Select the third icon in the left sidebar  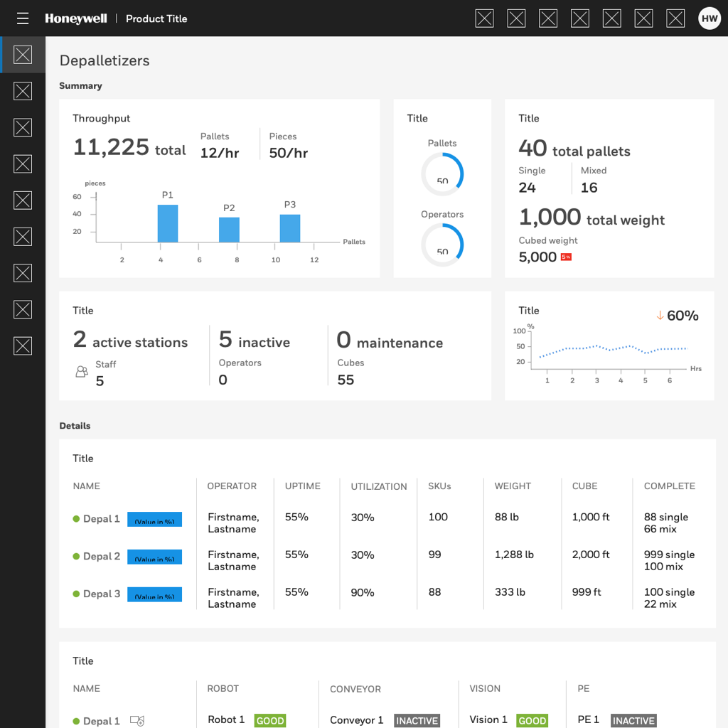pyautogui.click(x=23, y=127)
